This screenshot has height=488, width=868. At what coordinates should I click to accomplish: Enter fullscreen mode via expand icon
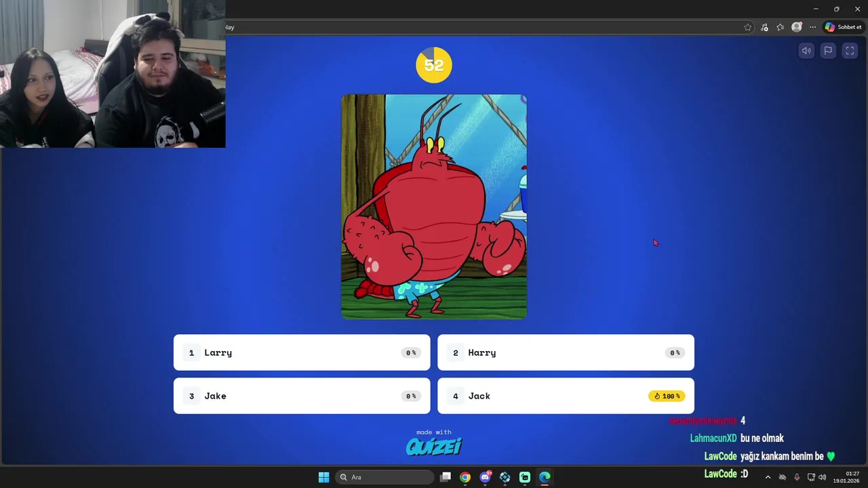click(850, 51)
